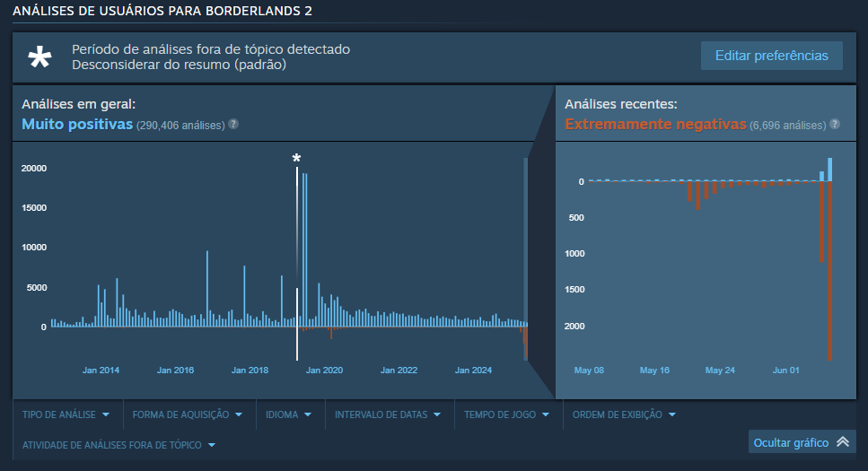Click Jan 2018 axis label
The height and width of the screenshot is (471, 868).
point(250,371)
